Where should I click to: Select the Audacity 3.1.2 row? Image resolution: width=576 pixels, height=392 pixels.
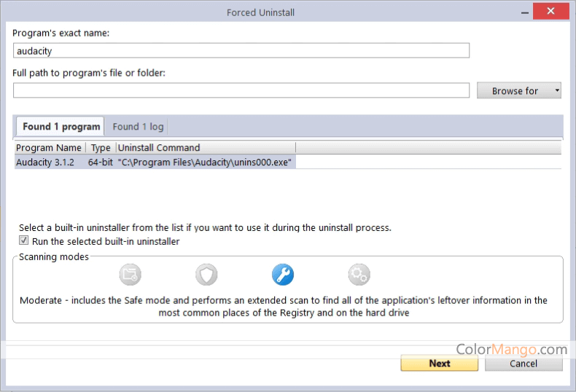[x=45, y=162]
